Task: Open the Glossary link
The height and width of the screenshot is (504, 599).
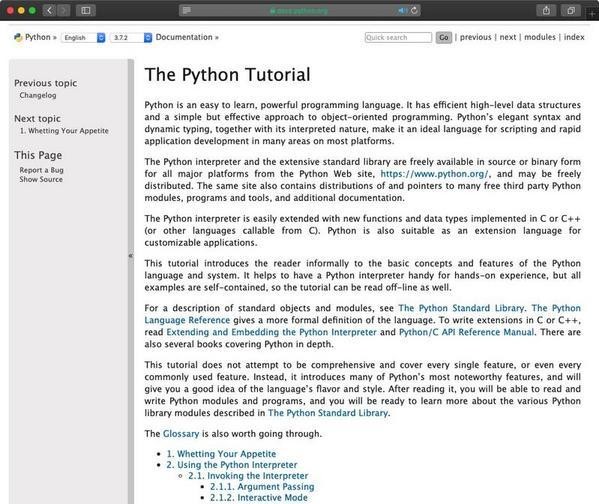Action: point(181,434)
